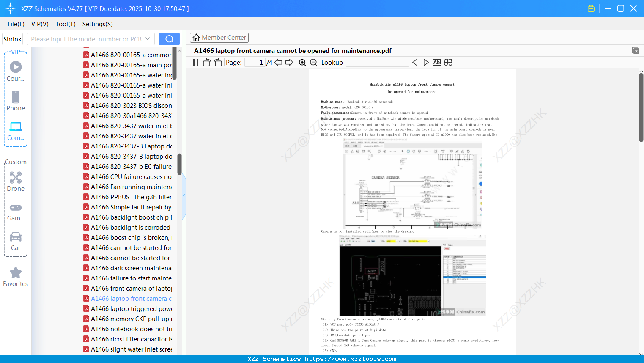Go to previous PDF page arrow
Viewport: 644px width, 363px height.
[278, 63]
